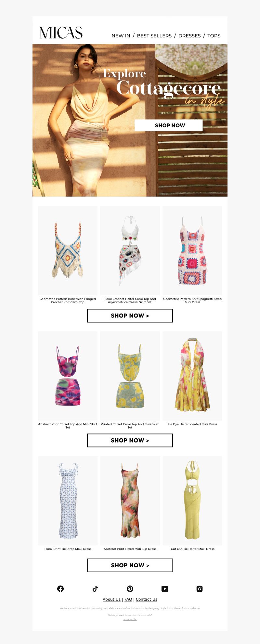Open the Pinterest social icon
This screenshot has width=260, height=644.
pyautogui.click(x=130, y=588)
